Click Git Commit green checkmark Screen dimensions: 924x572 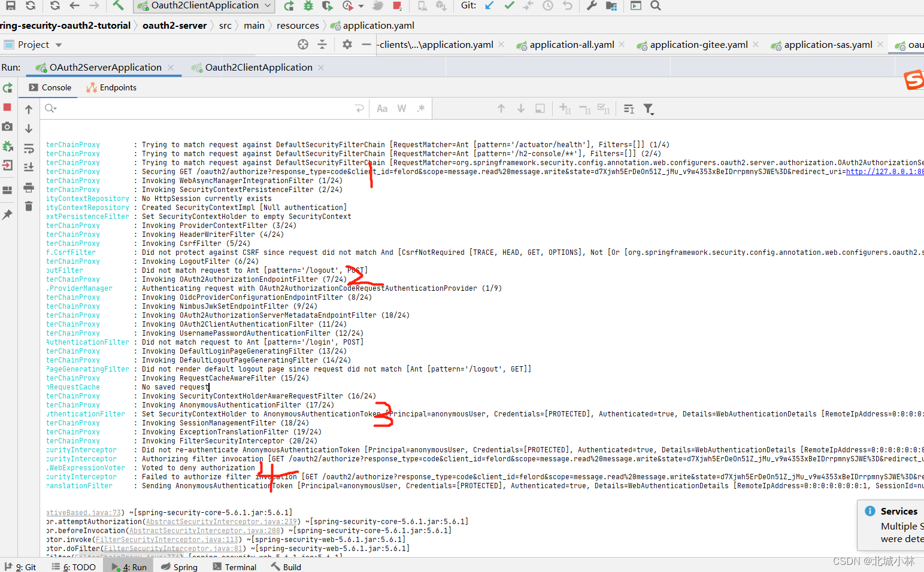click(x=509, y=5)
